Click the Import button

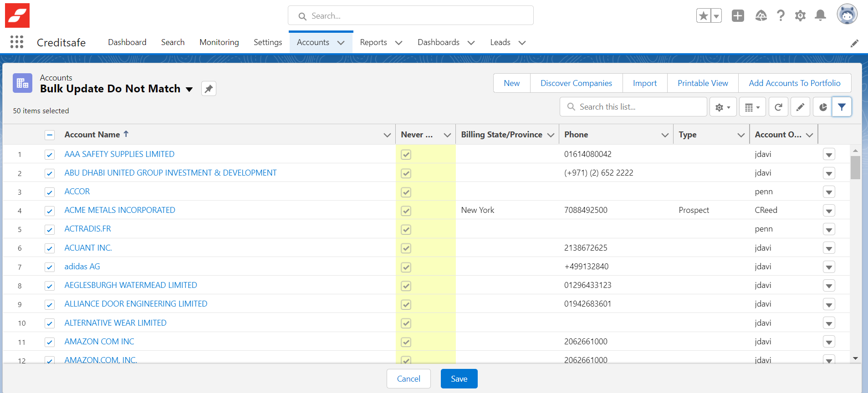coord(645,83)
